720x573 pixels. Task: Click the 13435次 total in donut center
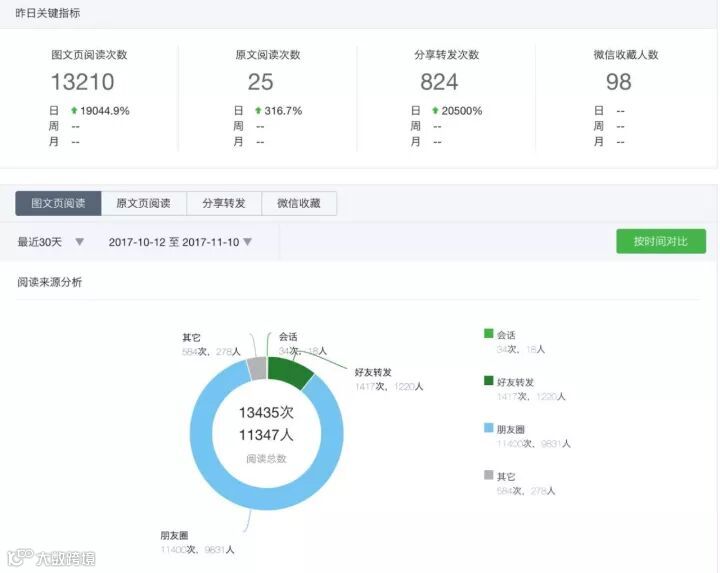click(266, 412)
